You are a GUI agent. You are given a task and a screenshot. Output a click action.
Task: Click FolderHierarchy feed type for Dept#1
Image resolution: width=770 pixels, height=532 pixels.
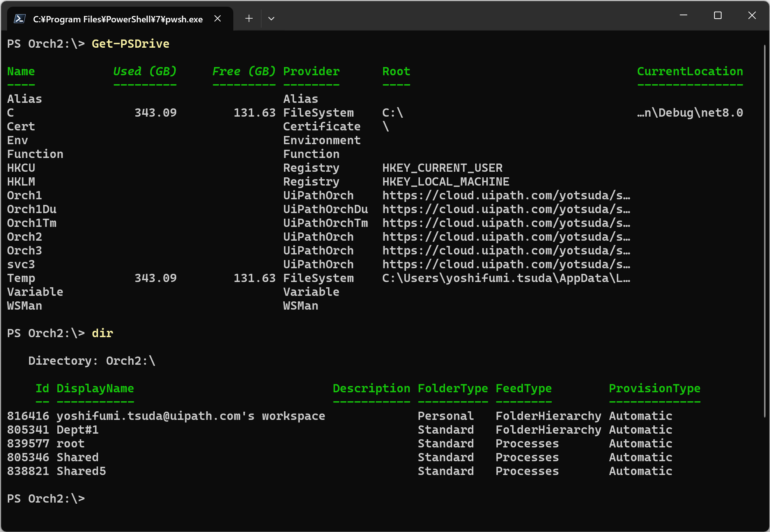549,430
